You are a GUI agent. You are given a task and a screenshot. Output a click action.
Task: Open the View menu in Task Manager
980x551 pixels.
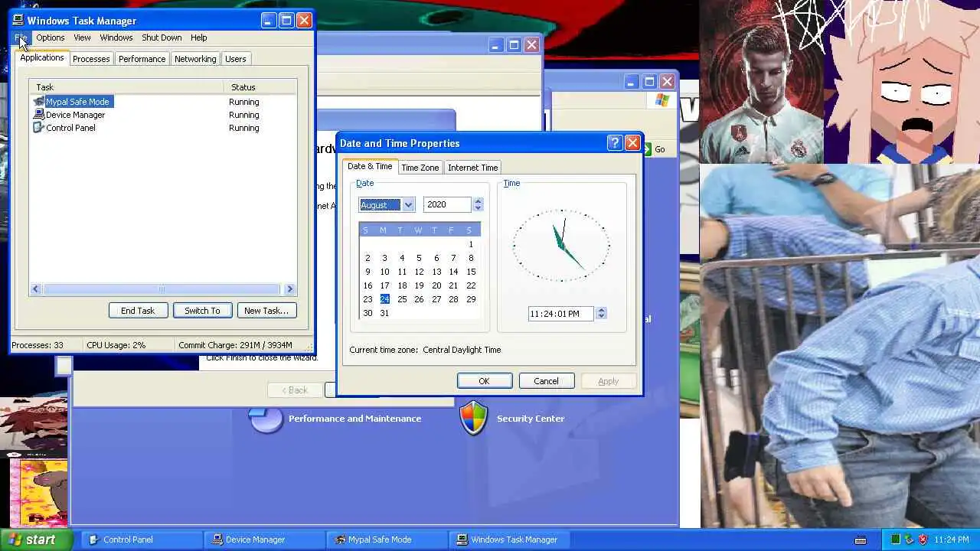tap(82, 37)
